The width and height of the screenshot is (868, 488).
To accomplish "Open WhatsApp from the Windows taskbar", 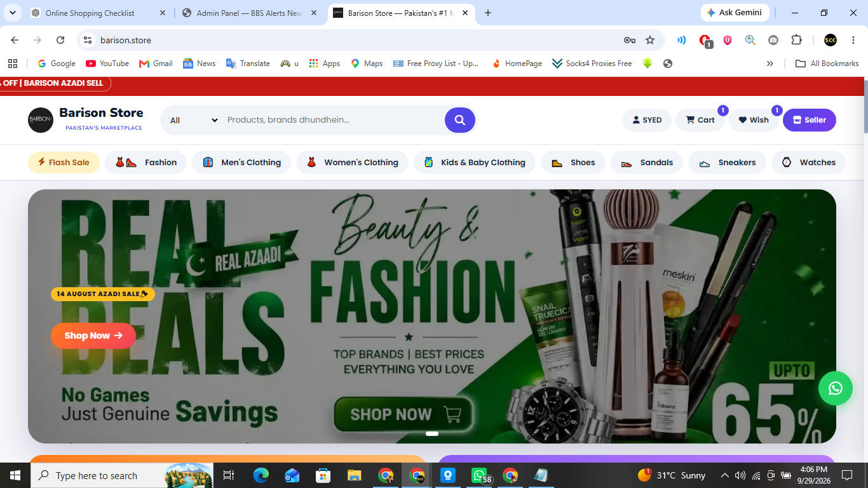I will click(479, 475).
